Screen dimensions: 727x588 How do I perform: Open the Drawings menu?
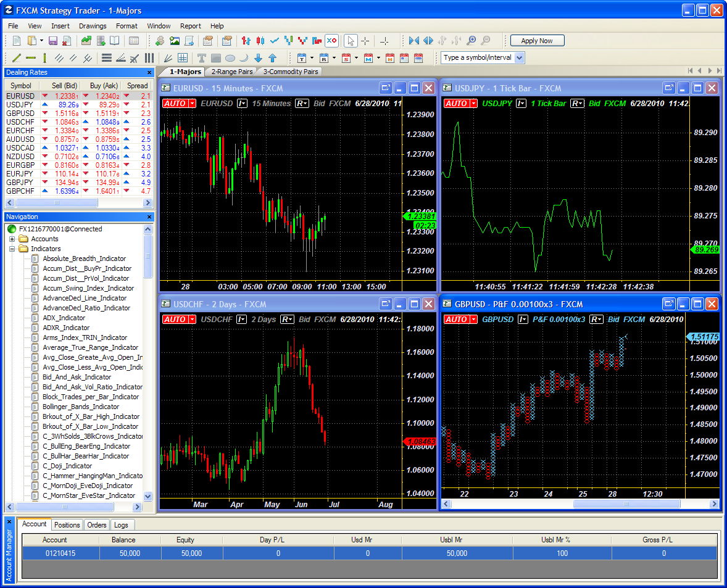point(93,26)
